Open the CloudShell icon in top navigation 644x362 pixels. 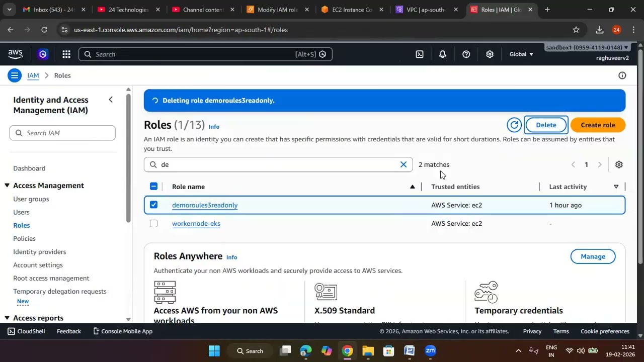point(420,54)
